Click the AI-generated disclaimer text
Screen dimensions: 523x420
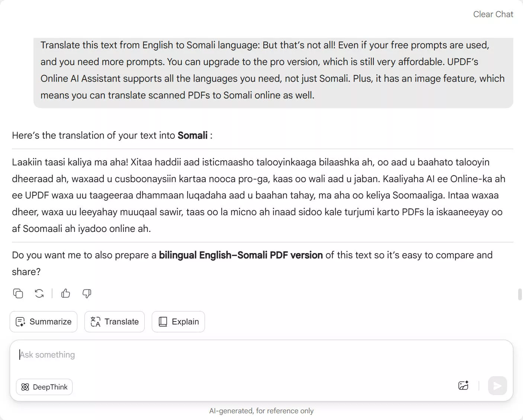point(261,411)
